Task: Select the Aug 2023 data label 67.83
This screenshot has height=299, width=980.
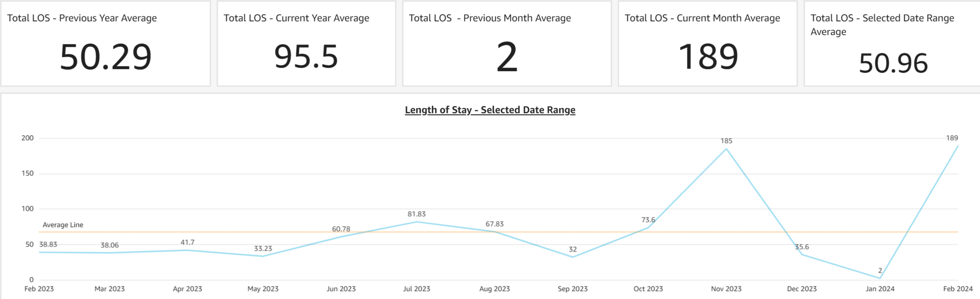Action: coord(494,224)
